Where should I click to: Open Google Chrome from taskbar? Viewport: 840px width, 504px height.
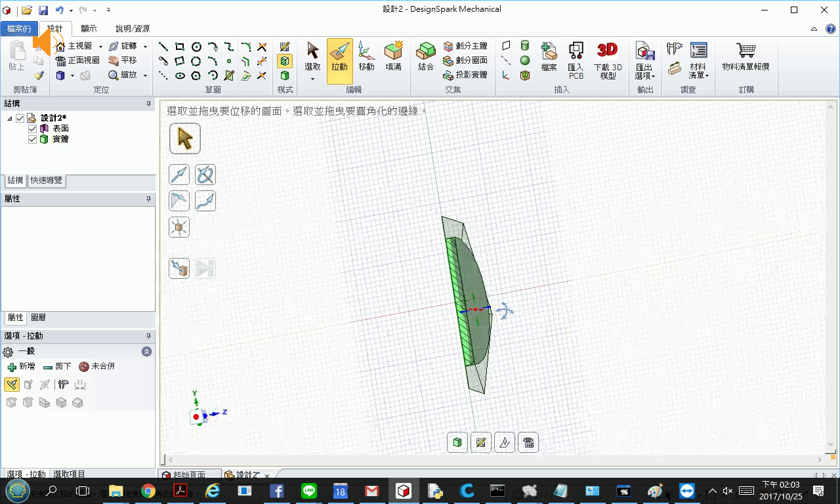[x=148, y=491]
